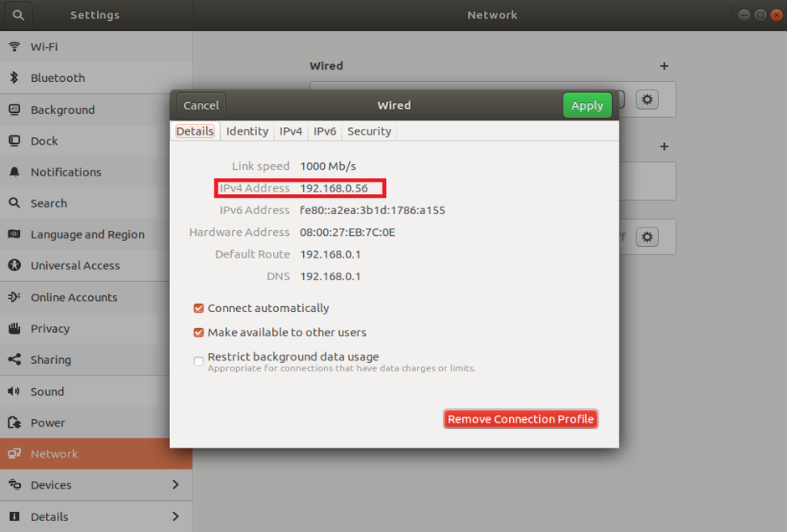Uncheck Connect automatically checkbox
The height and width of the screenshot is (532, 787).
(199, 309)
